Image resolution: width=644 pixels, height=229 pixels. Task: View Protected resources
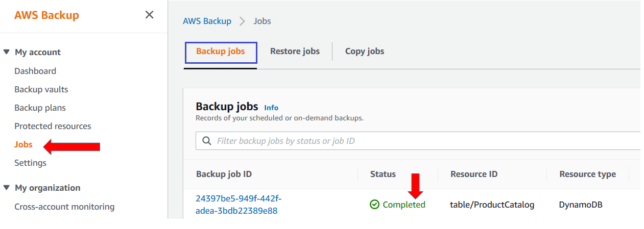[53, 126]
